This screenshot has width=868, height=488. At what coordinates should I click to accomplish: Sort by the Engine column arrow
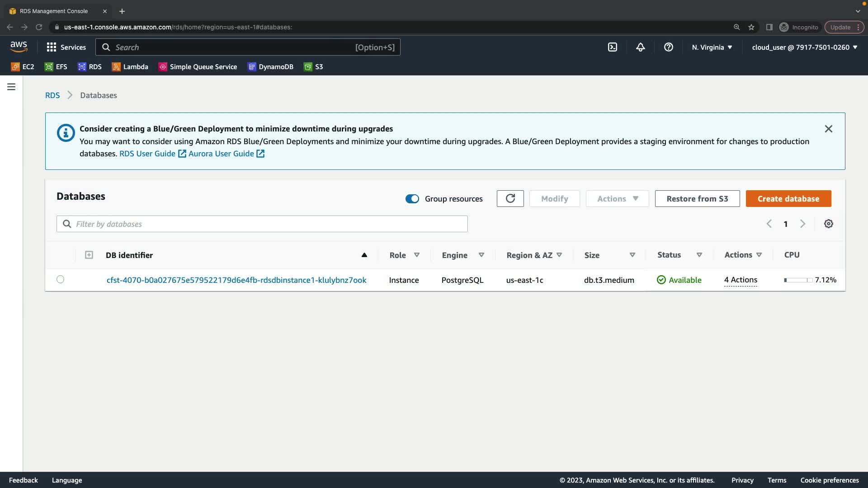click(x=481, y=255)
